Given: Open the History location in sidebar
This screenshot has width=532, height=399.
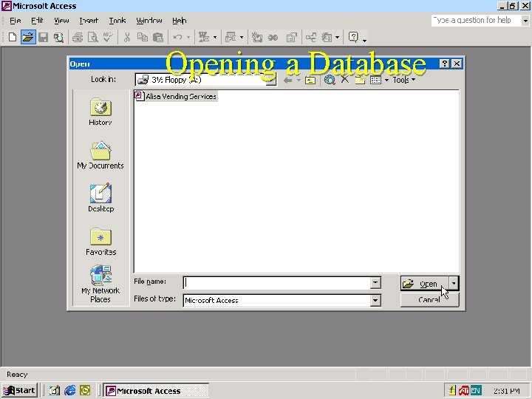Looking at the screenshot, I should (x=100, y=112).
